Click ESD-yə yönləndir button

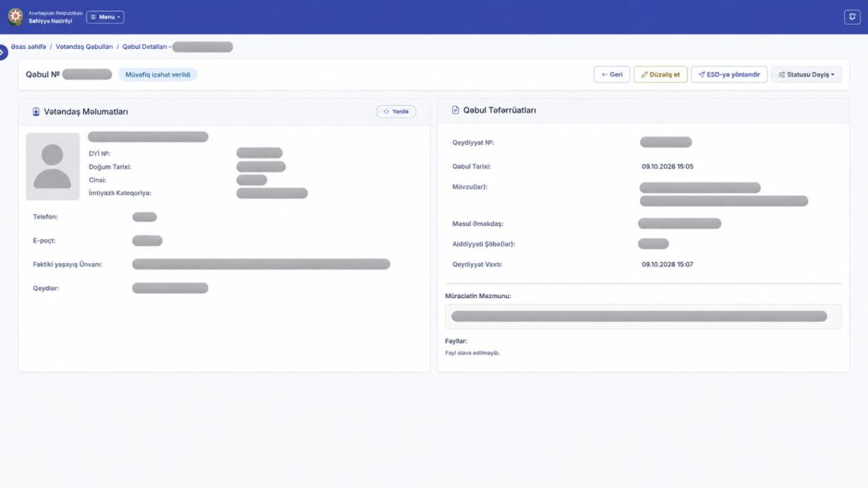729,75
